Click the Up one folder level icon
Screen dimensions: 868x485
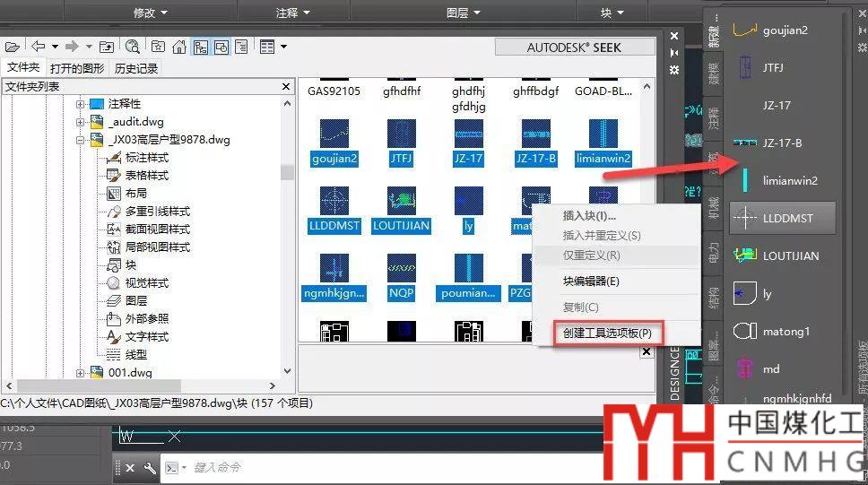(x=107, y=47)
